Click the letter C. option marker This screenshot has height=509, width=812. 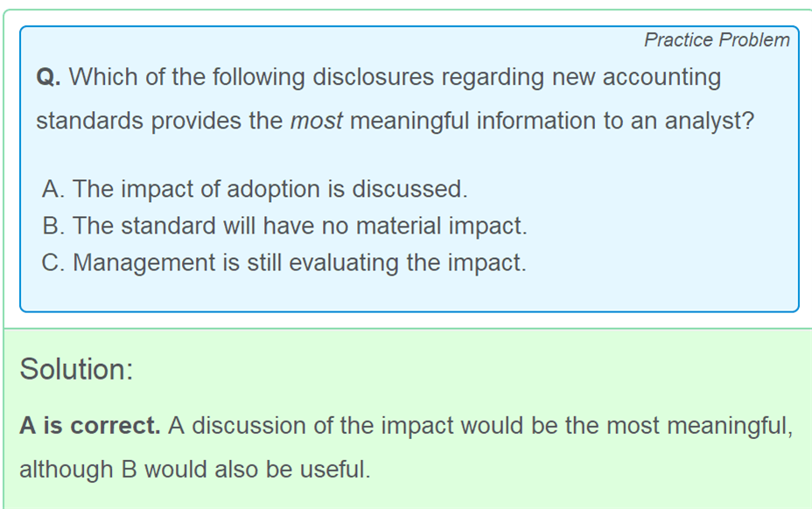click(x=53, y=262)
